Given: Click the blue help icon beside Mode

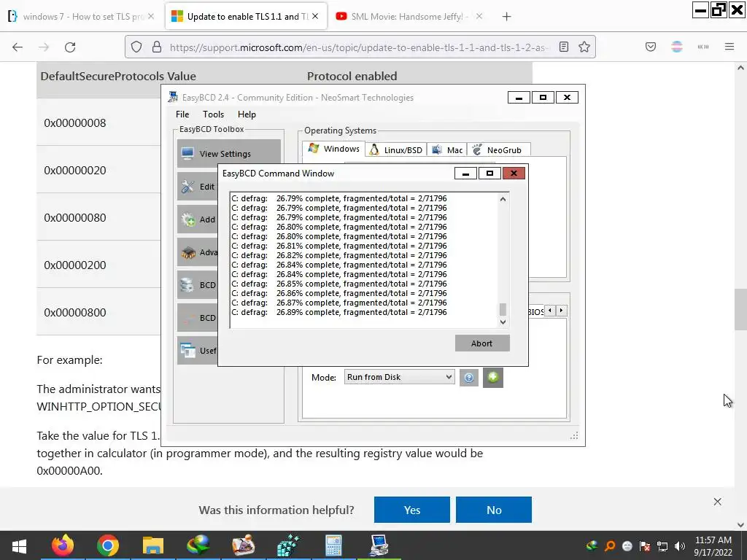Looking at the screenshot, I should pos(469,378).
